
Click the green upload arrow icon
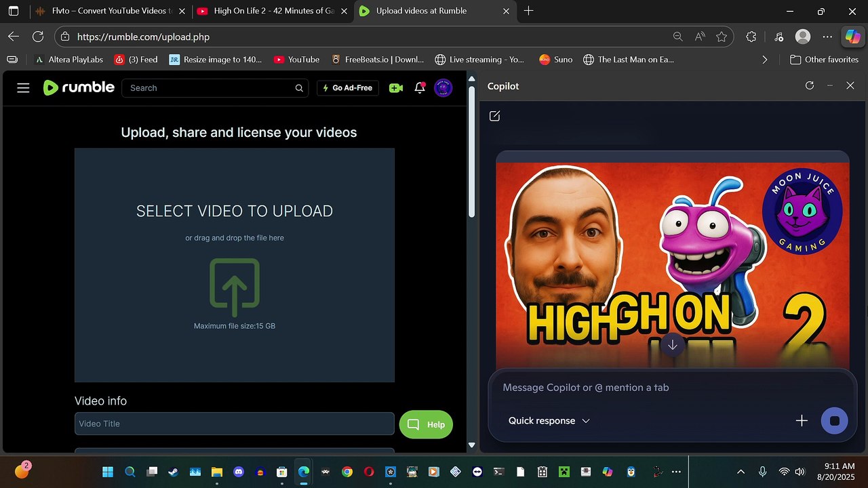pyautogui.click(x=235, y=287)
